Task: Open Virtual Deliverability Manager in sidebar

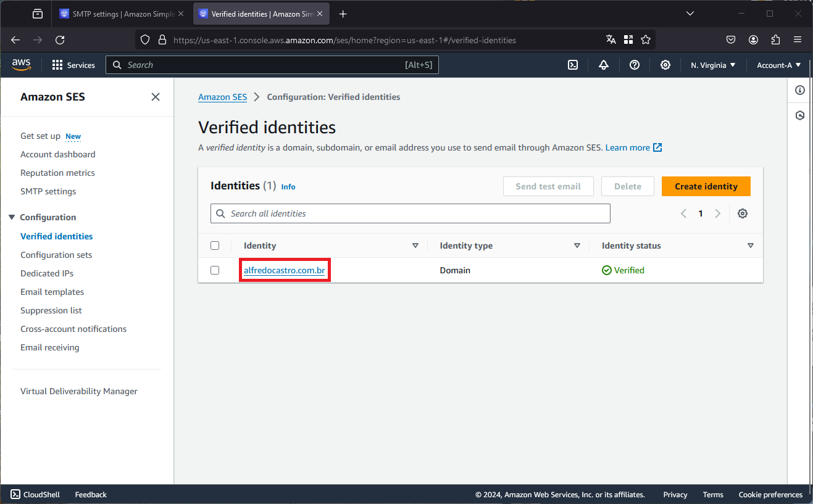Action: coord(79,391)
